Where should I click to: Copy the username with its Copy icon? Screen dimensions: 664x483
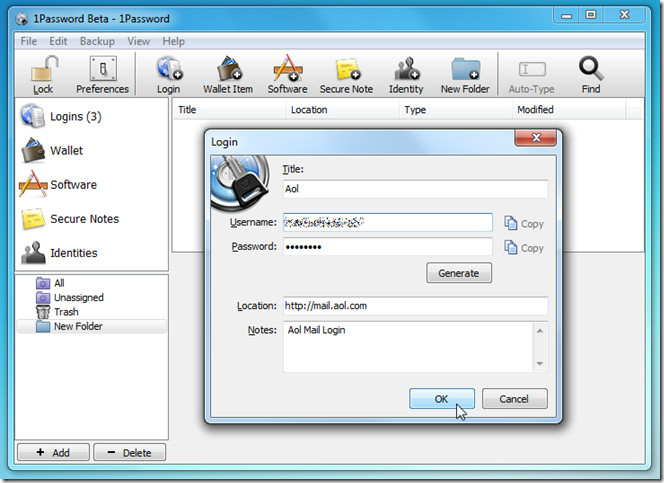point(523,224)
